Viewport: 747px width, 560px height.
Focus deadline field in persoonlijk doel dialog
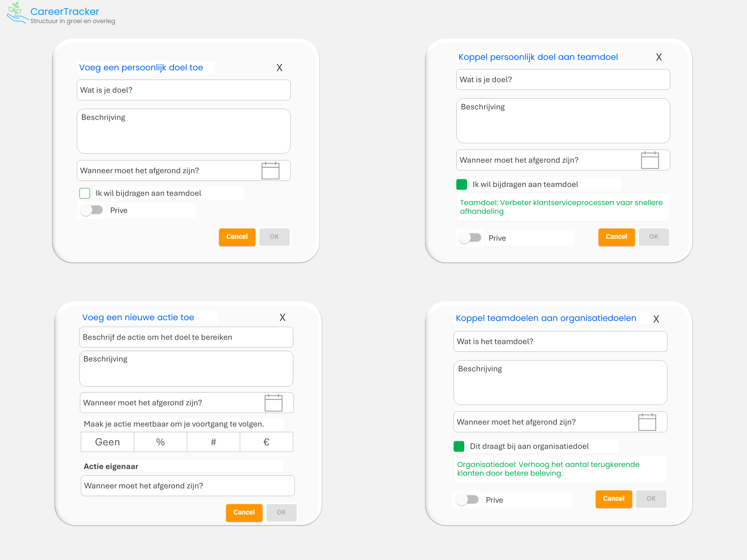point(184,170)
